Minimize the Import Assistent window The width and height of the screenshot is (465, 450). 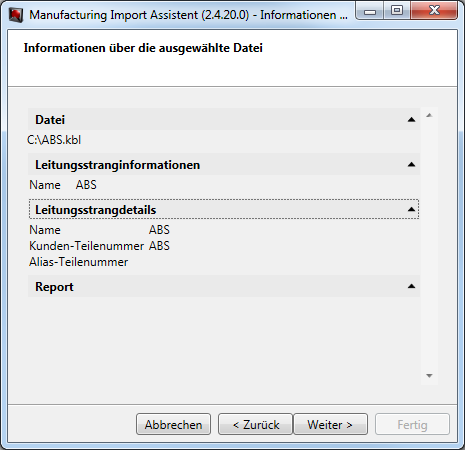pos(370,11)
